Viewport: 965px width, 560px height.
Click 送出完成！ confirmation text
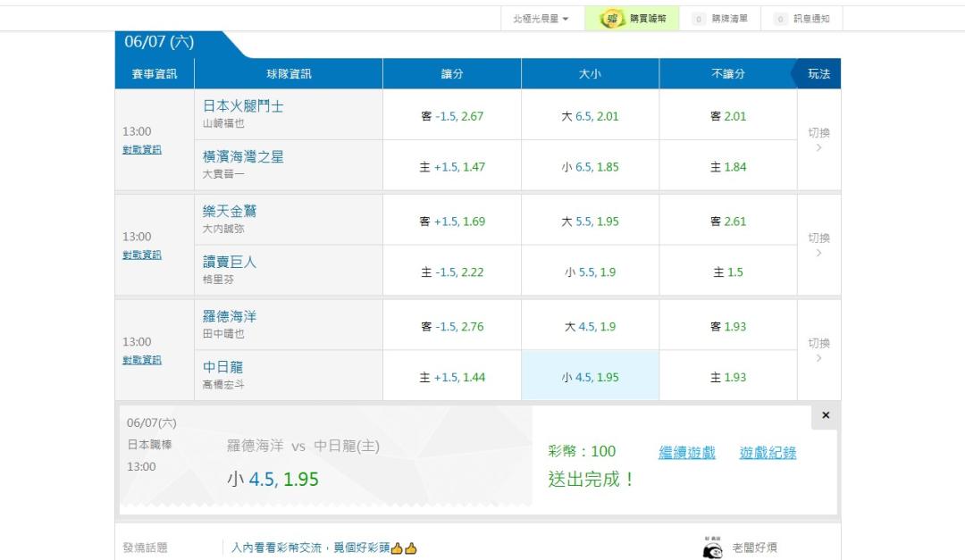click(591, 480)
